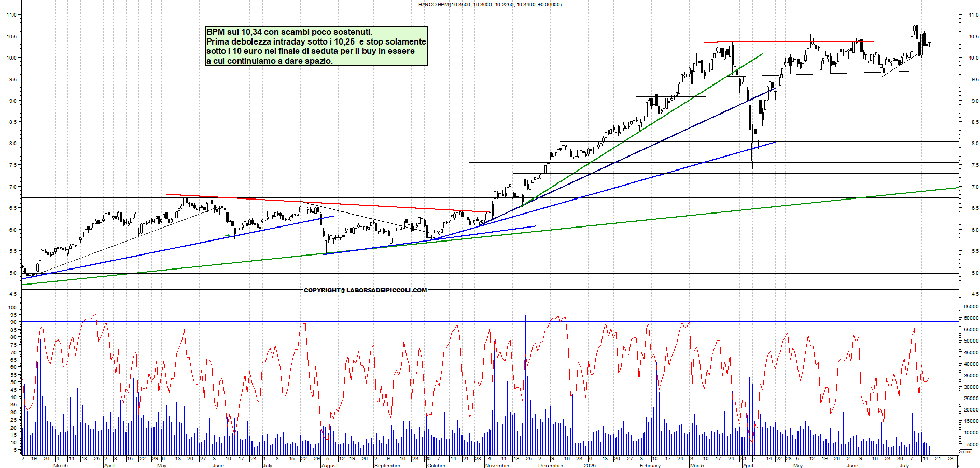The width and height of the screenshot is (980, 468).
Task: Click the 65 value on the oscillator scale
Action: (x=14, y=360)
